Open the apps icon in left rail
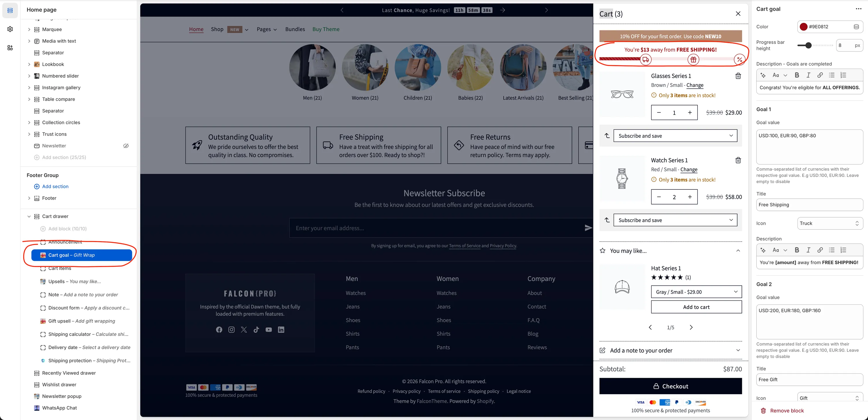 click(10, 48)
